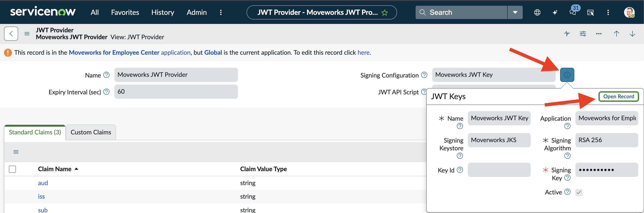644x213 pixels.
Task: Open the Moveworks for Employee Center application link
Action: [129, 52]
